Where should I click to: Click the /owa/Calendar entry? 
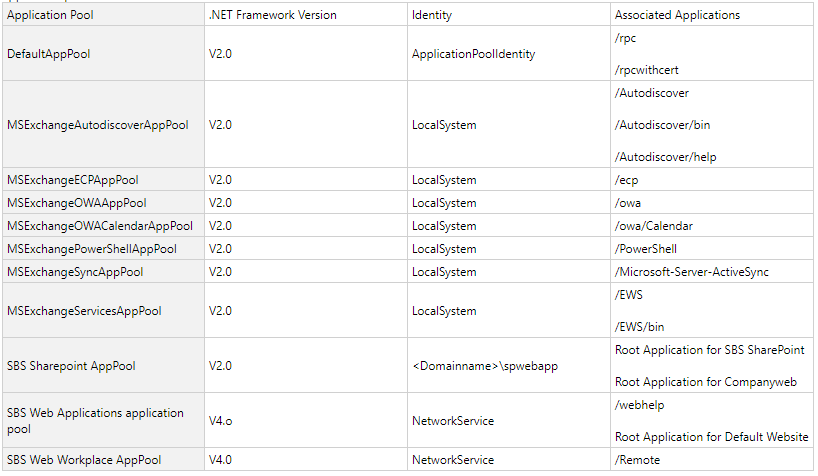pyautogui.click(x=654, y=226)
